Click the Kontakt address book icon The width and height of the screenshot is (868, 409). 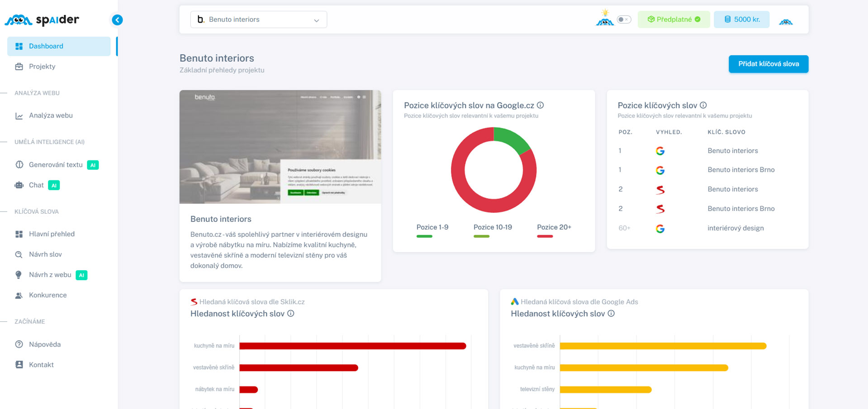point(19,365)
